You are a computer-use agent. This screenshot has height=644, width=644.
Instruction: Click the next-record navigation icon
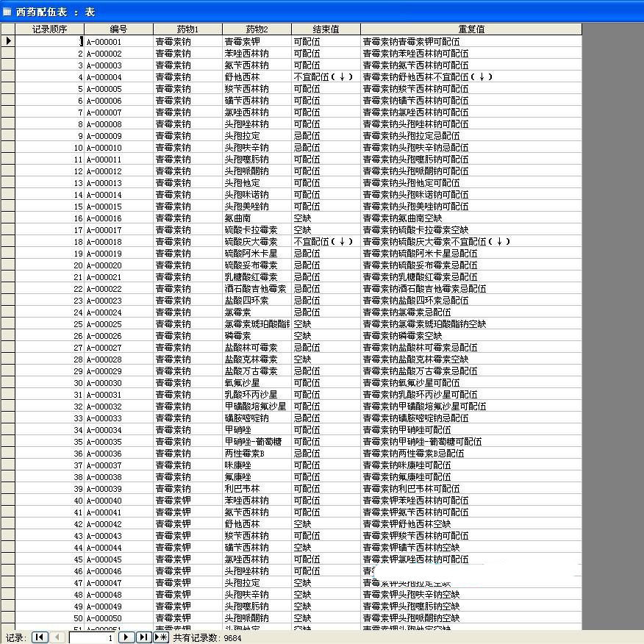126,637
